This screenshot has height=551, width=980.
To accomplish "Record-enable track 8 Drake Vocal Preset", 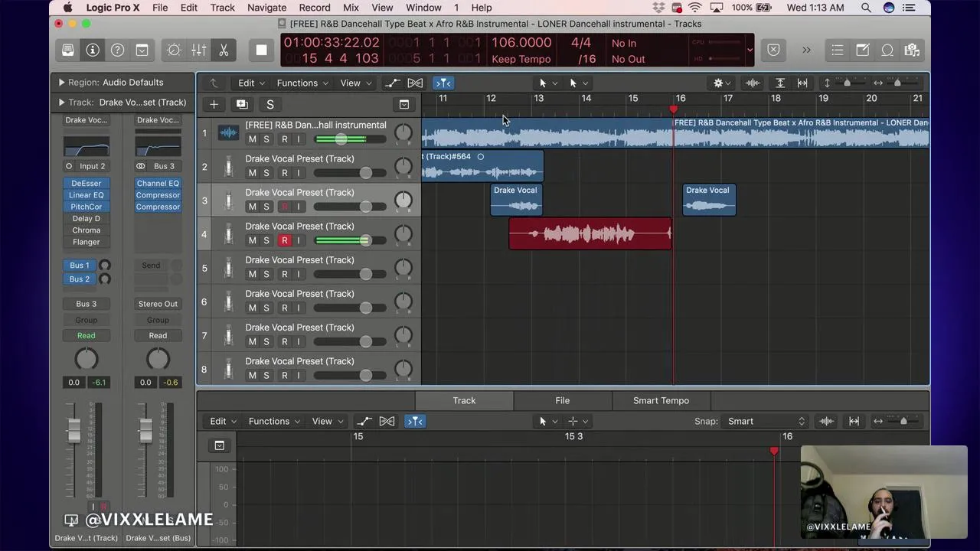I will point(284,375).
